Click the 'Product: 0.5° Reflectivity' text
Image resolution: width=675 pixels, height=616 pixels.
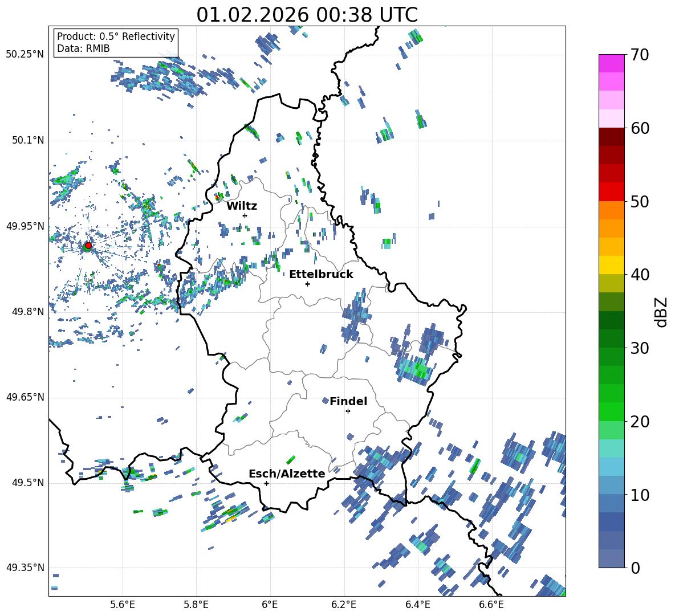116,36
